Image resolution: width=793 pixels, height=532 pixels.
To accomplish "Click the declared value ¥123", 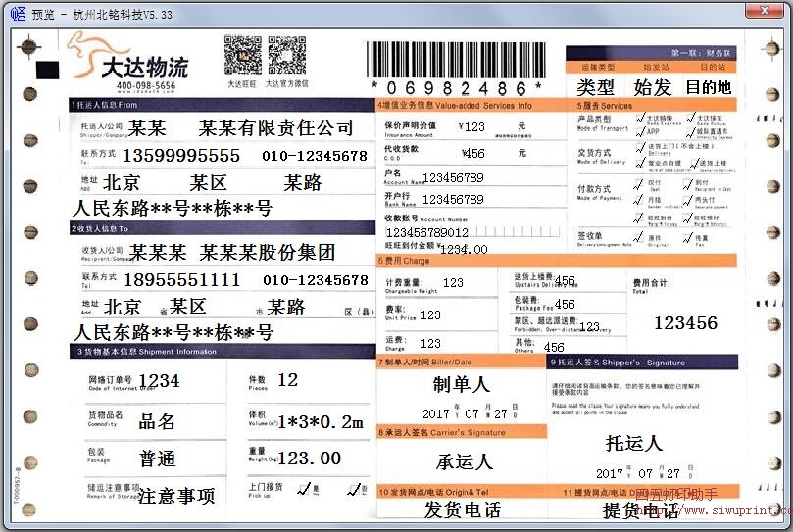I will pos(471,127).
